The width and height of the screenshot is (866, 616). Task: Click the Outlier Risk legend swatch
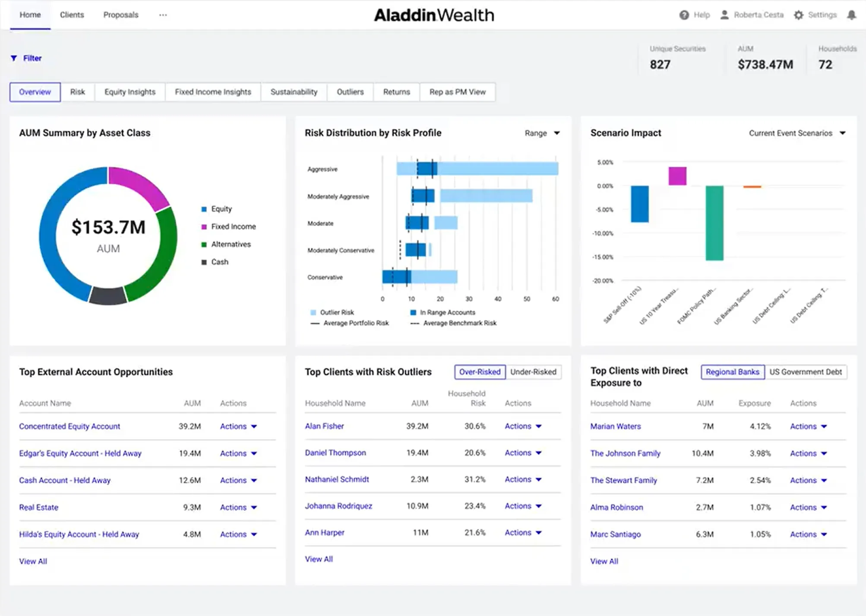(313, 312)
